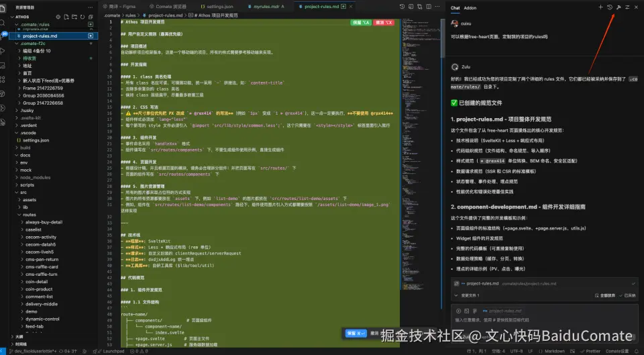Open notifications bell in status bar

tap(637, 351)
